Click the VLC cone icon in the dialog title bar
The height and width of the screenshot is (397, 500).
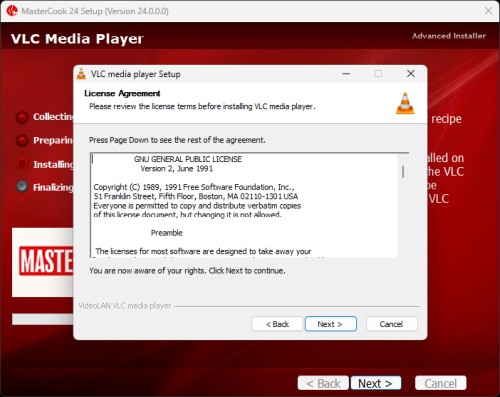click(x=81, y=74)
